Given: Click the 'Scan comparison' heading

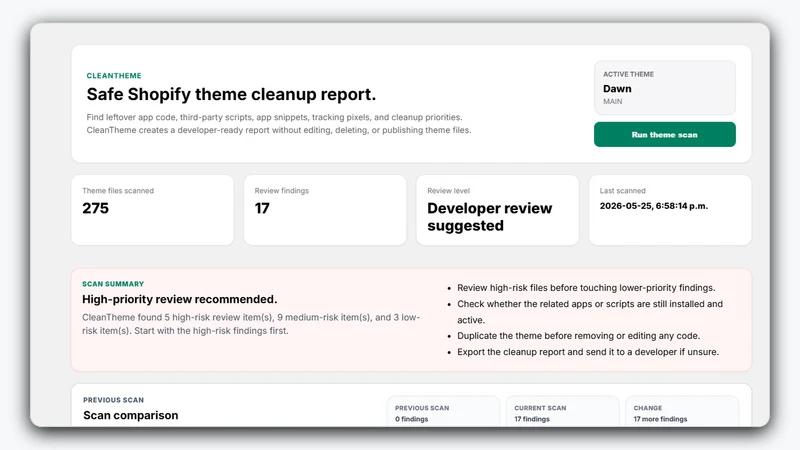Looking at the screenshot, I should [x=131, y=415].
